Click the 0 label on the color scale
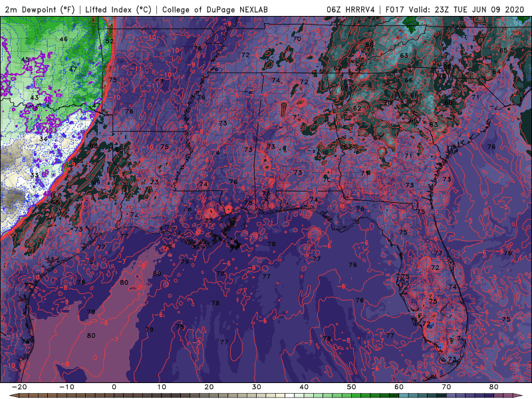Viewport: 532px width, 399px height. [x=114, y=387]
